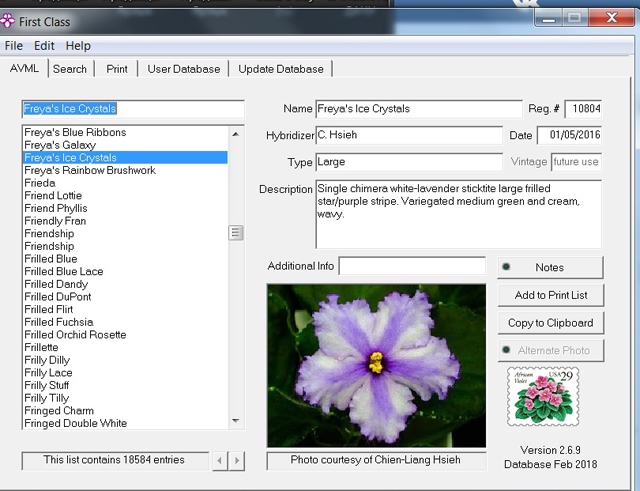
Task: Select Freya's Galaxy in list
Action: (x=125, y=145)
